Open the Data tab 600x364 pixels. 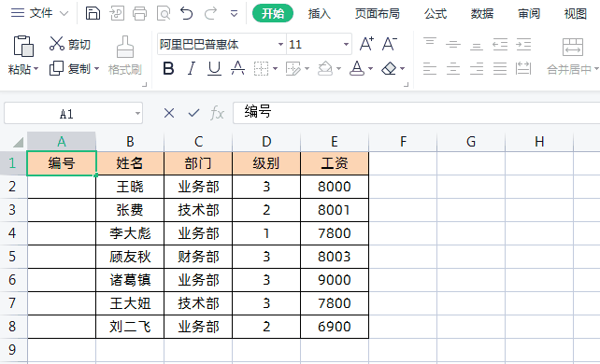pos(482,14)
